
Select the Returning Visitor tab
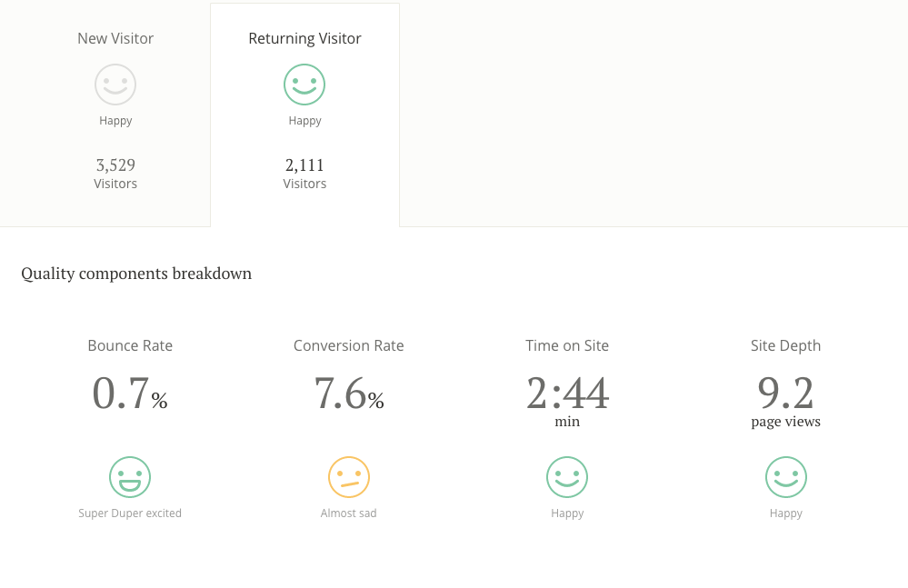(x=304, y=115)
